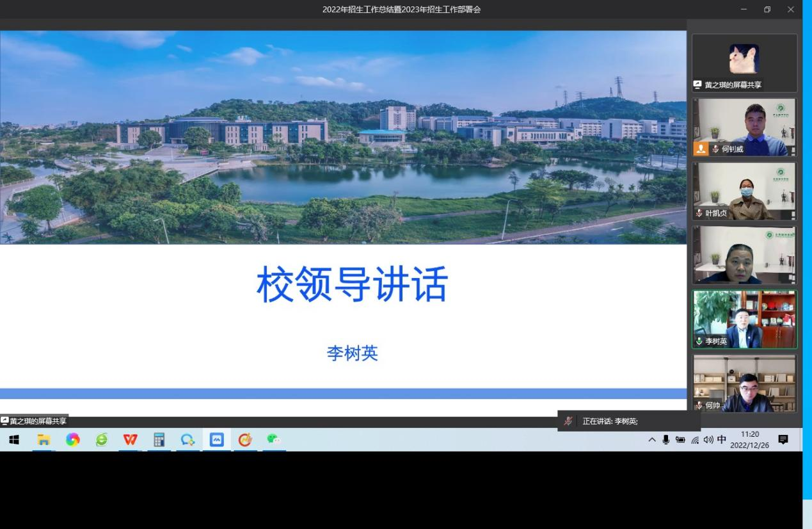Open the blue chat-bubble app in taskbar
This screenshot has width=812, height=529.
187,439
